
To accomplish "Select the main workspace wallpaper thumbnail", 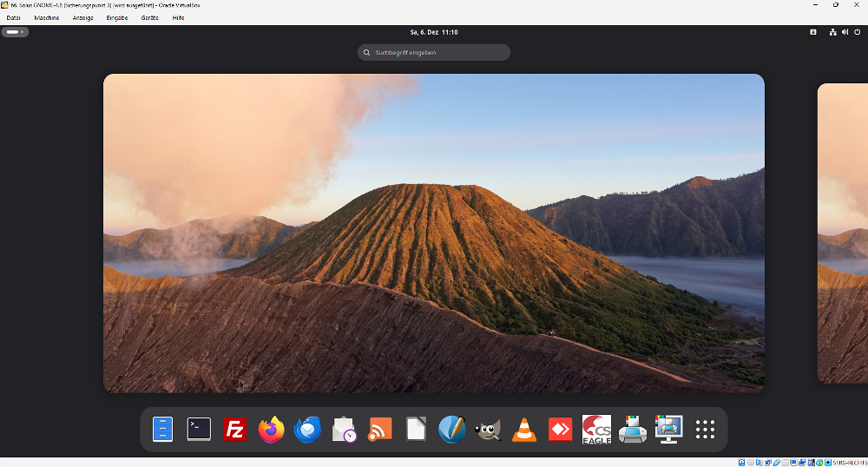I will pyautogui.click(x=434, y=233).
